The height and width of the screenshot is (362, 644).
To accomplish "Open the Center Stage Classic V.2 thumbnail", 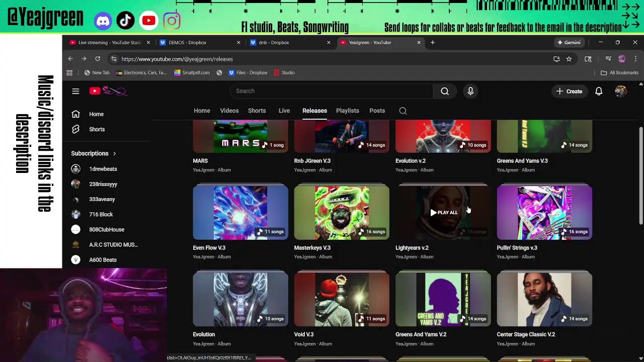I will pyautogui.click(x=544, y=300).
